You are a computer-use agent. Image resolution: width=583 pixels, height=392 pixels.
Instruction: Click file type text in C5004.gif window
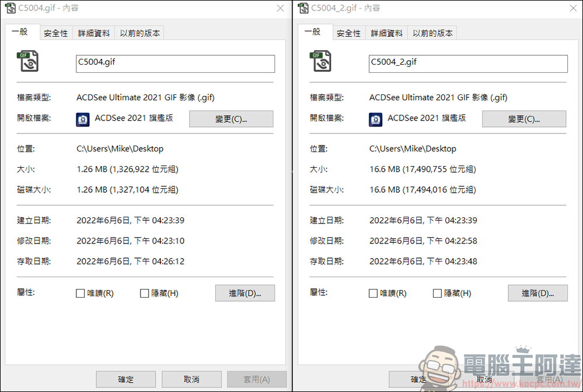tap(145, 97)
